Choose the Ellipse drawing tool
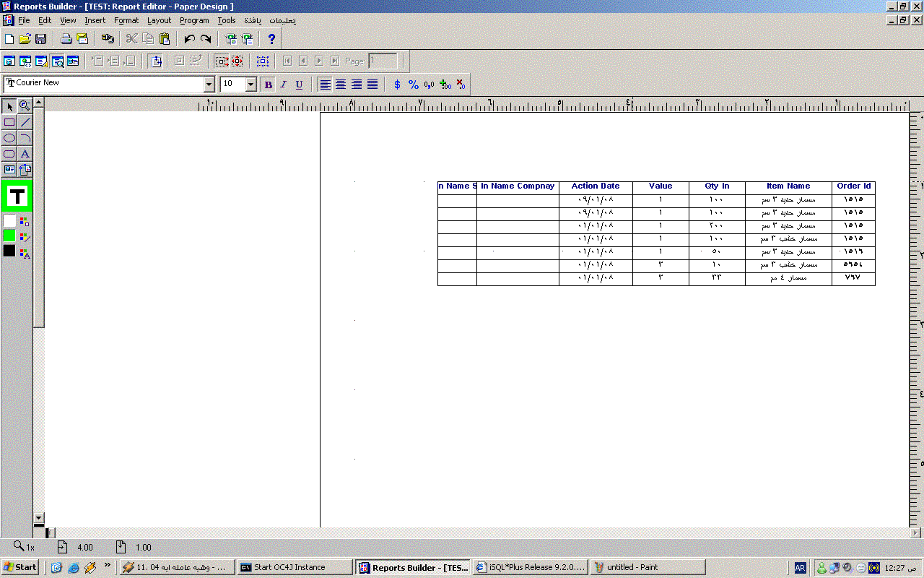 9,138
